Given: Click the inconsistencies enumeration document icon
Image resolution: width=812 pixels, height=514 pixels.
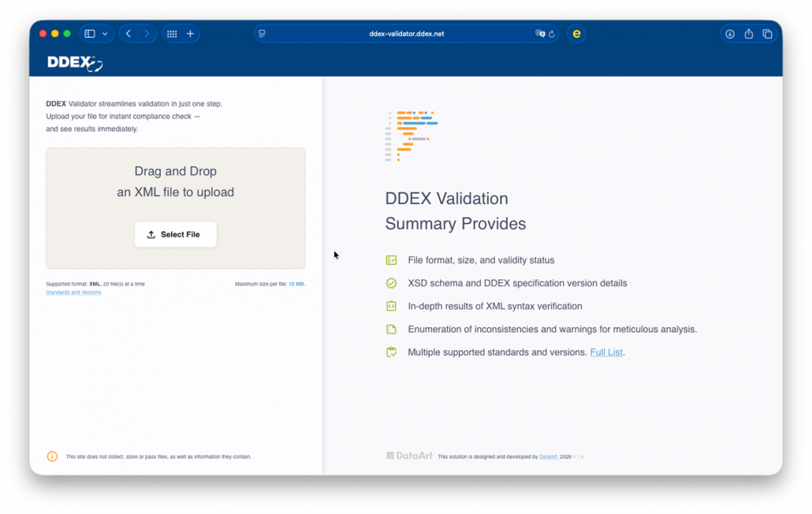Looking at the screenshot, I should tap(391, 329).
